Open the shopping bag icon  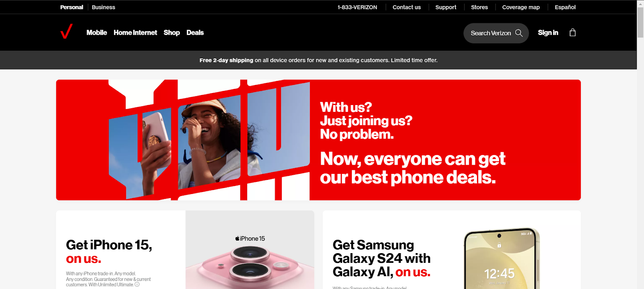[x=572, y=33]
